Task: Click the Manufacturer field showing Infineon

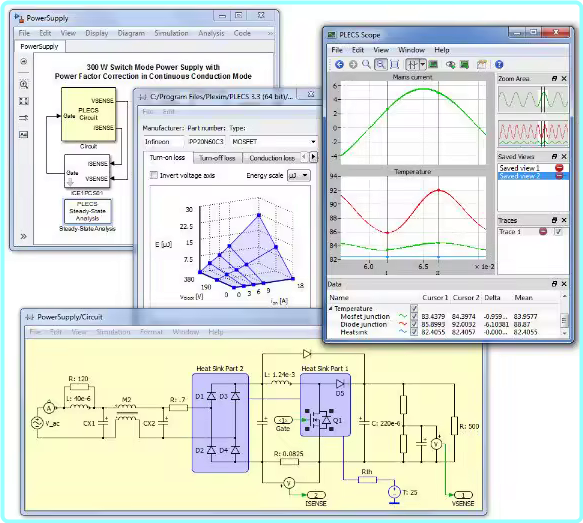Action: point(164,142)
